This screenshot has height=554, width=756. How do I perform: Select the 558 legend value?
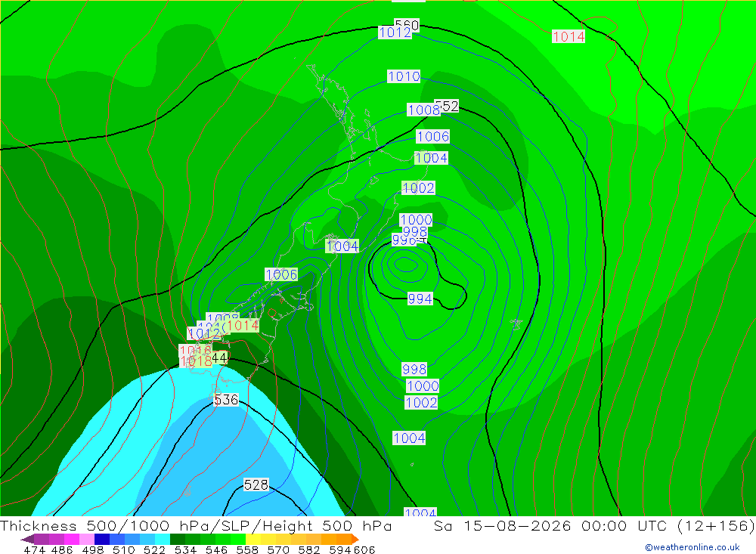[247, 549]
